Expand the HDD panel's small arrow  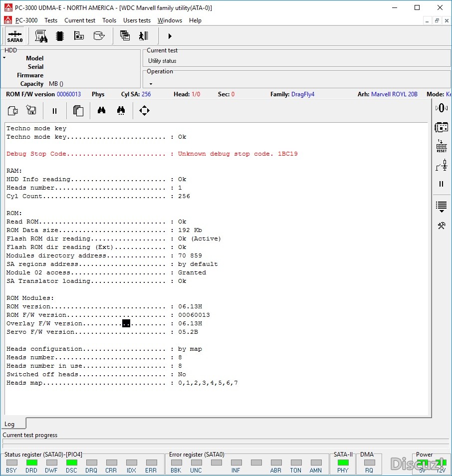pyautogui.click(x=4, y=58)
